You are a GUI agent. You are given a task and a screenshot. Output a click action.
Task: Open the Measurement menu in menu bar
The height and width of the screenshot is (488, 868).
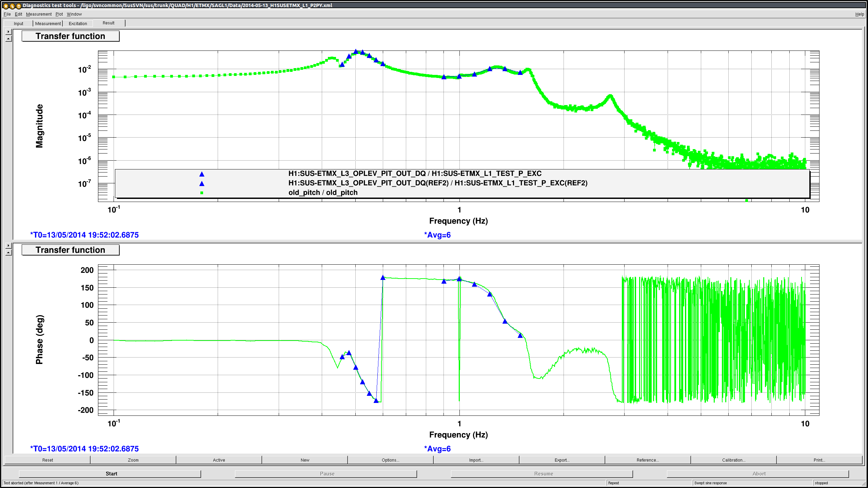(39, 14)
